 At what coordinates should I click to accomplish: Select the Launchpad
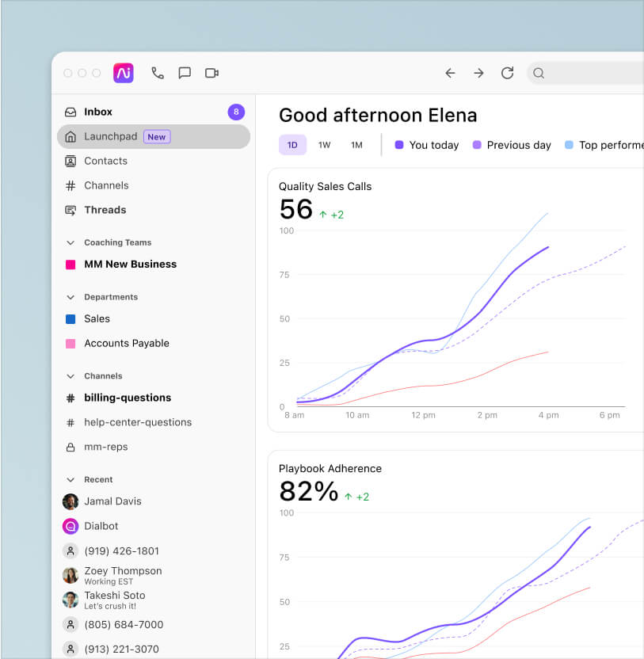coord(109,135)
